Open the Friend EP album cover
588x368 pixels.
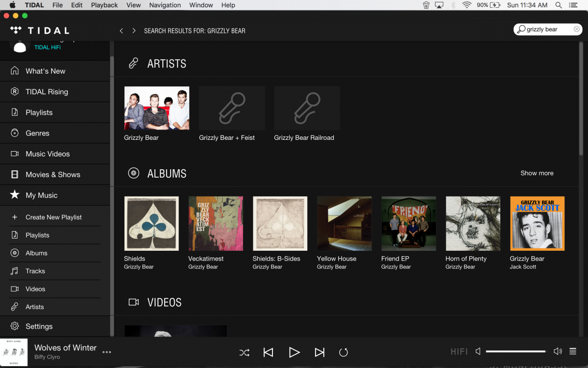409,224
